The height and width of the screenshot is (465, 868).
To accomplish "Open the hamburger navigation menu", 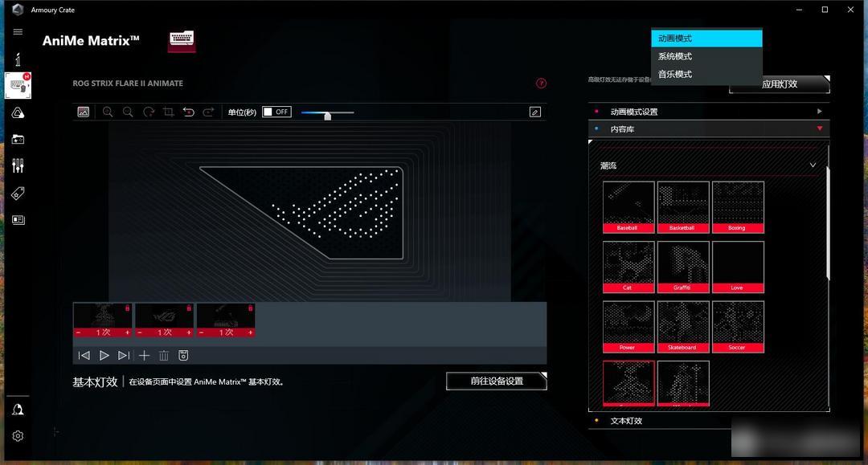I will coord(18,32).
